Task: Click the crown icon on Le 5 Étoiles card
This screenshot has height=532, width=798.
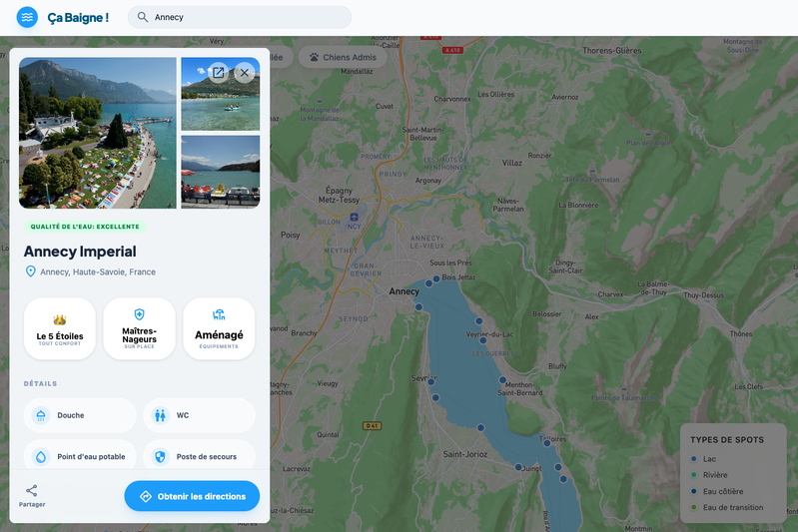Action: (x=60, y=320)
